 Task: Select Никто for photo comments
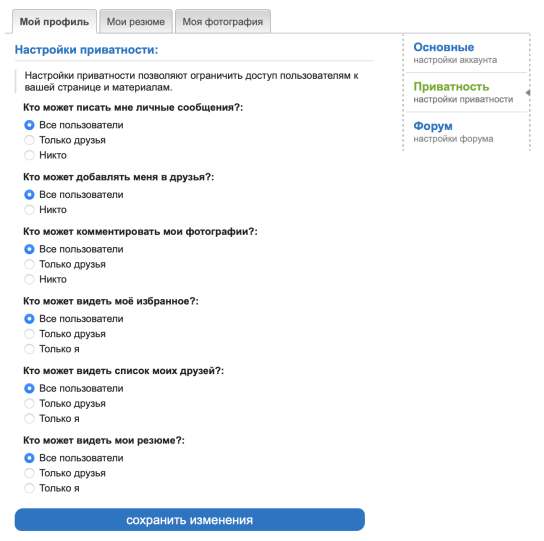tap(29, 279)
